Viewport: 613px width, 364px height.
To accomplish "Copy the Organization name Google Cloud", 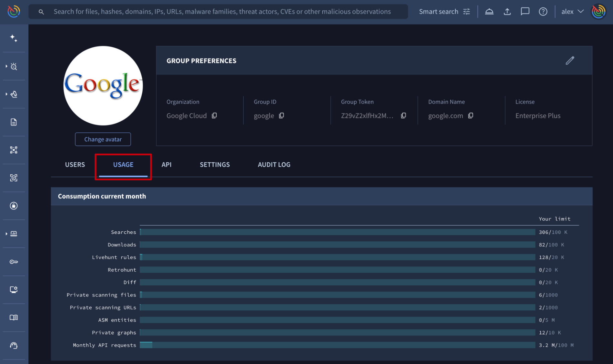I will [214, 116].
